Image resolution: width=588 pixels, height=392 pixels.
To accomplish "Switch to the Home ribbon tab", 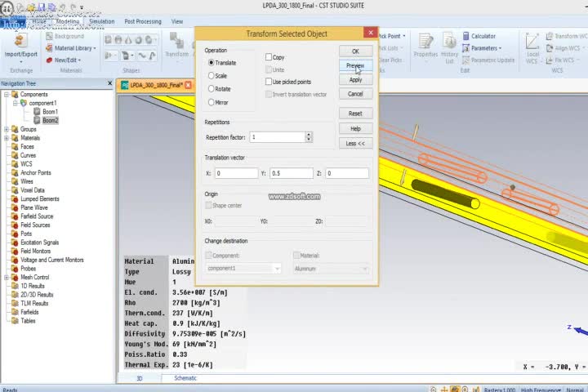I will click(39, 21).
